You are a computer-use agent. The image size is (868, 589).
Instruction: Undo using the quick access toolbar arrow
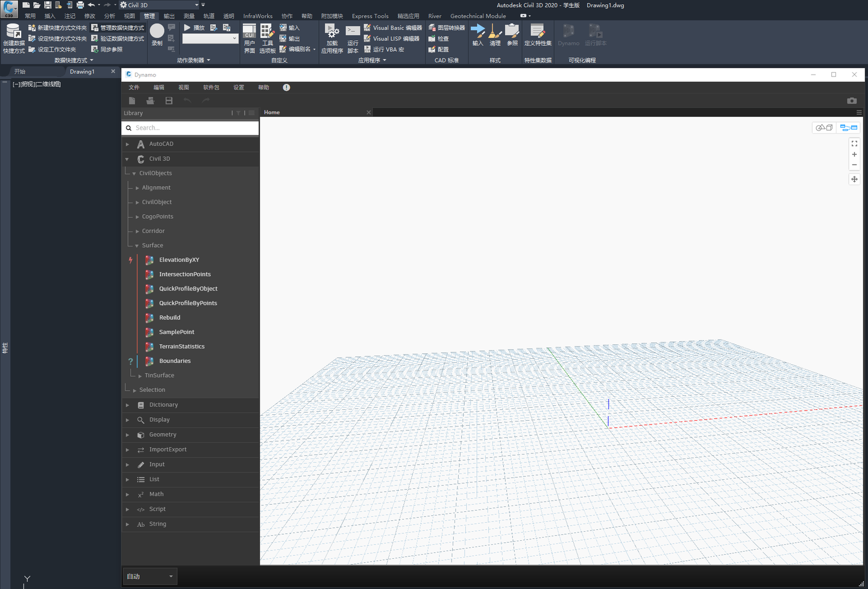(91, 5)
